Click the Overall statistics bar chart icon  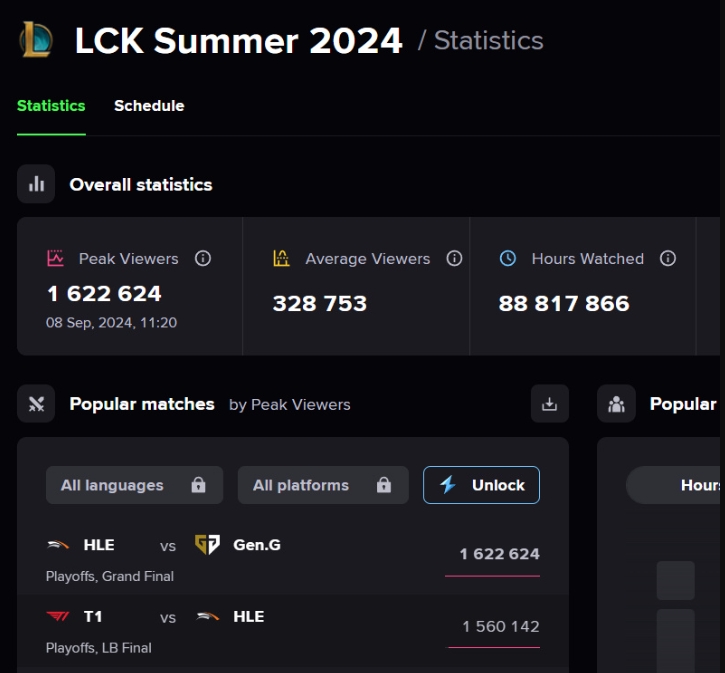tap(36, 184)
